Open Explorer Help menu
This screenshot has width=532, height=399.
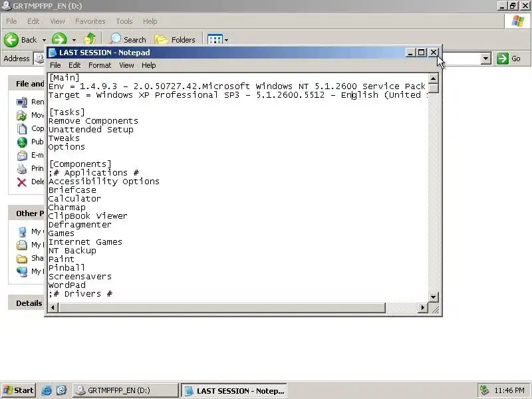pos(150,21)
